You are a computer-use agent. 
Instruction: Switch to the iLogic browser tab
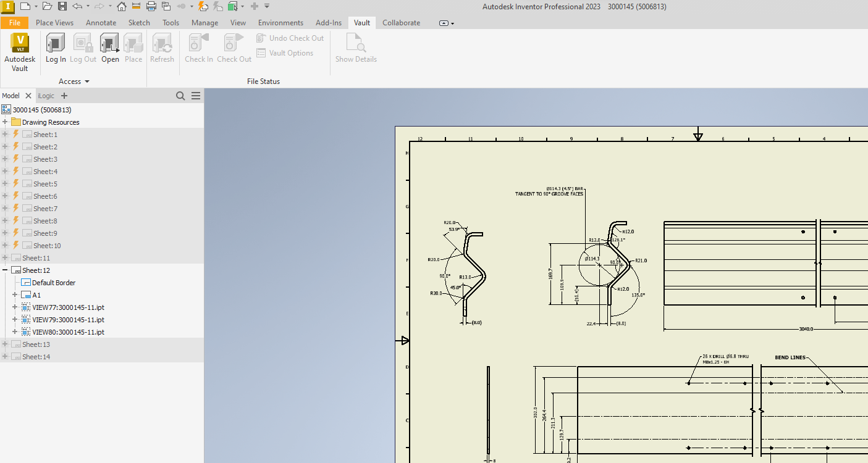[x=46, y=96]
